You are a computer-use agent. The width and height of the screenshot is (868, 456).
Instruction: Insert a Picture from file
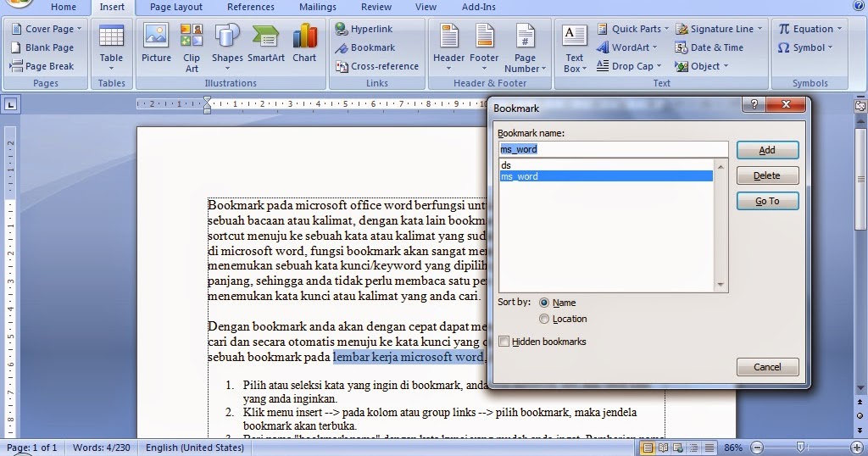[156, 44]
